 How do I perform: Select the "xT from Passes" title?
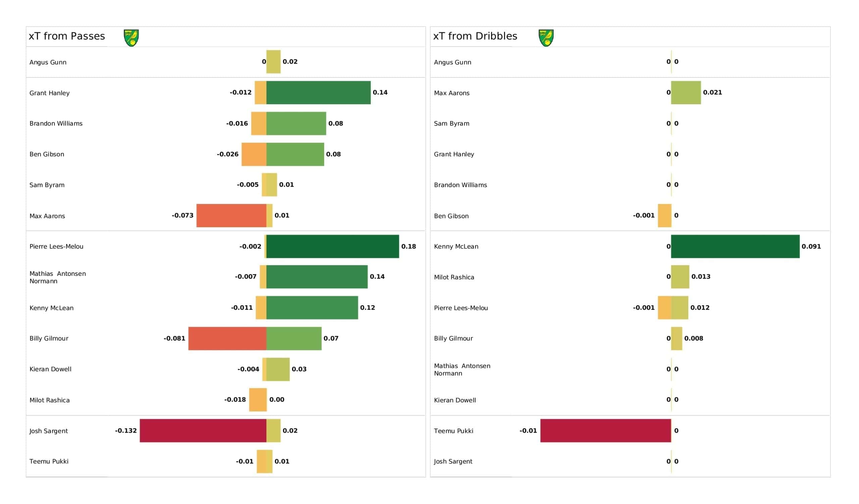coord(67,36)
